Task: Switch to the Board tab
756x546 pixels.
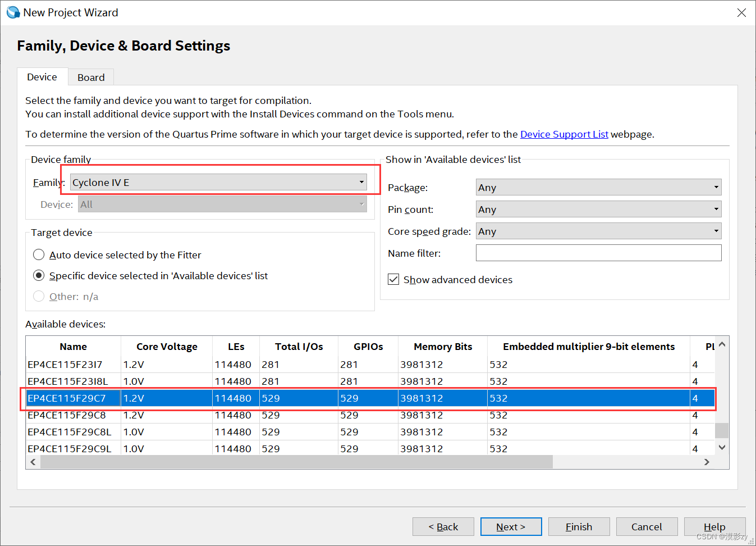Action: coord(91,78)
